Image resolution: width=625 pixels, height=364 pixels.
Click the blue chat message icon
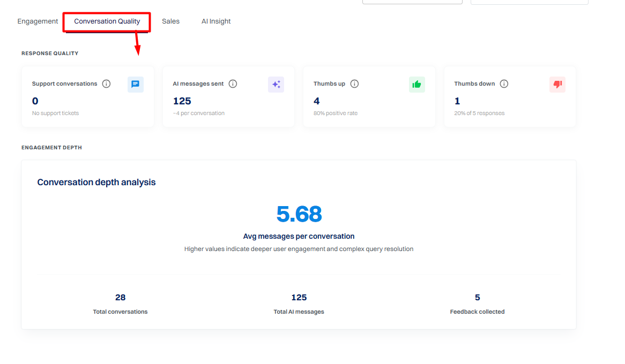[x=136, y=85]
